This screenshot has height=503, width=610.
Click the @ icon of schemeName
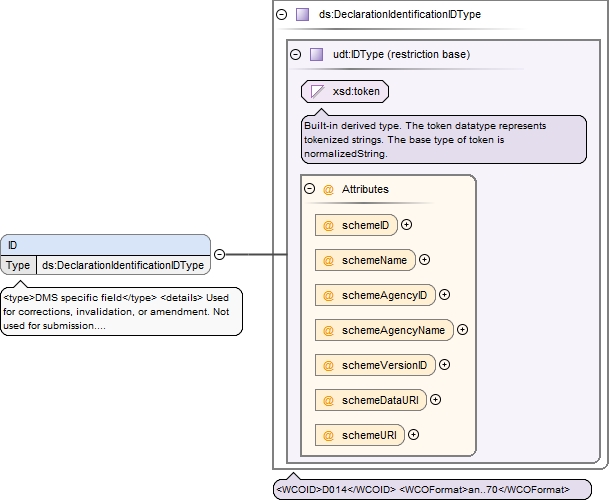pos(328,260)
